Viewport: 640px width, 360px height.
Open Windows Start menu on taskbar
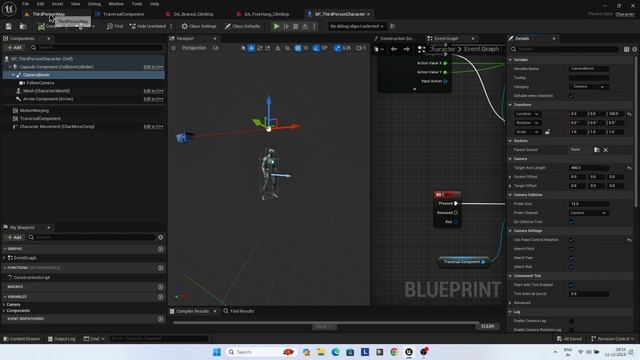(x=217, y=352)
